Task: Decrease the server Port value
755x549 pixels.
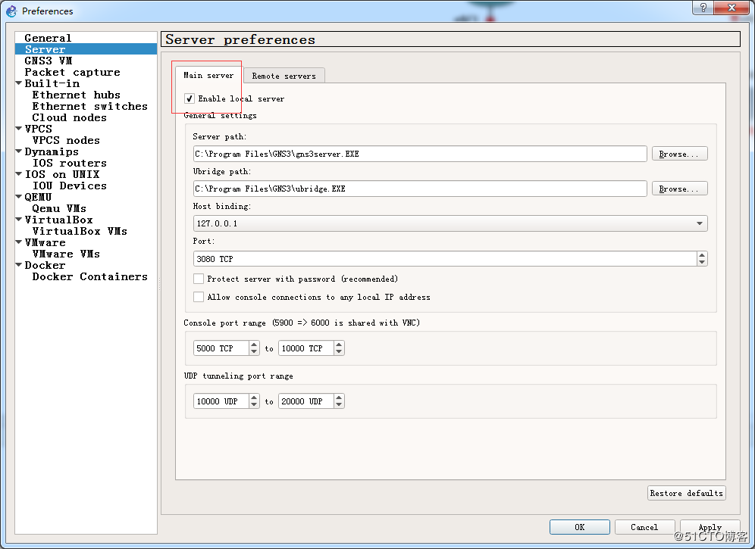Action: [702, 262]
